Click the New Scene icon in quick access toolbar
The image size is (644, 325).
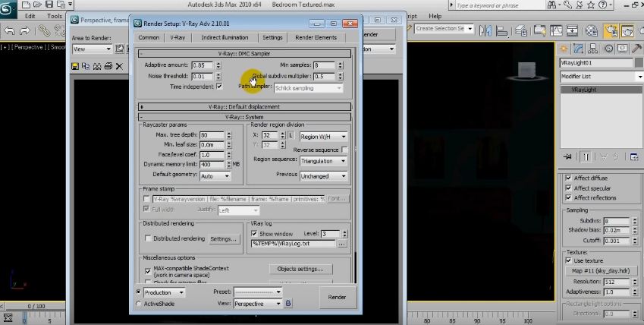26,5
